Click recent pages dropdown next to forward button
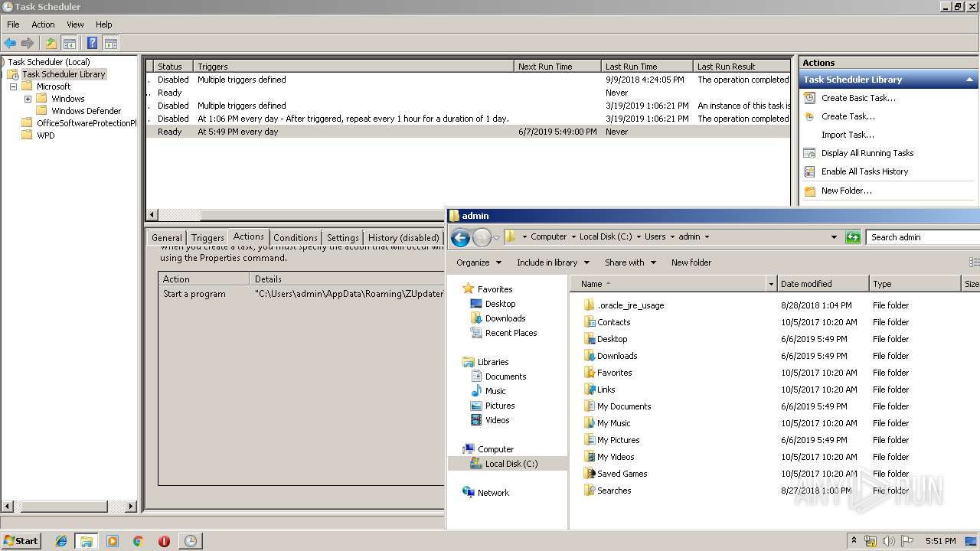 496,237
